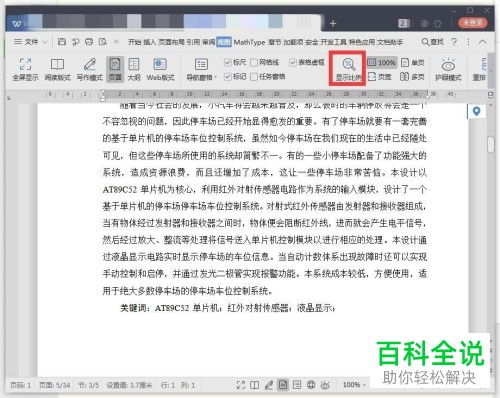Open the more options vertical dots
The width and height of the screenshot is (500, 398).
468,42
